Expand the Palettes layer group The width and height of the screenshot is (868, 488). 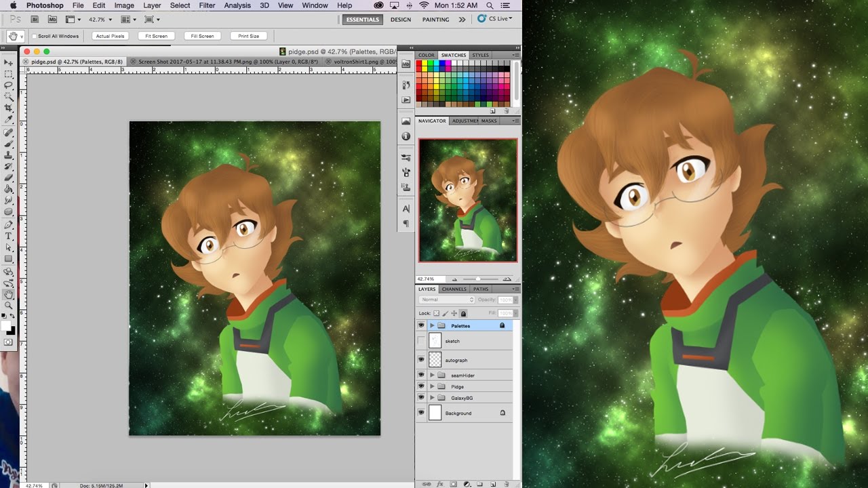pyautogui.click(x=432, y=325)
